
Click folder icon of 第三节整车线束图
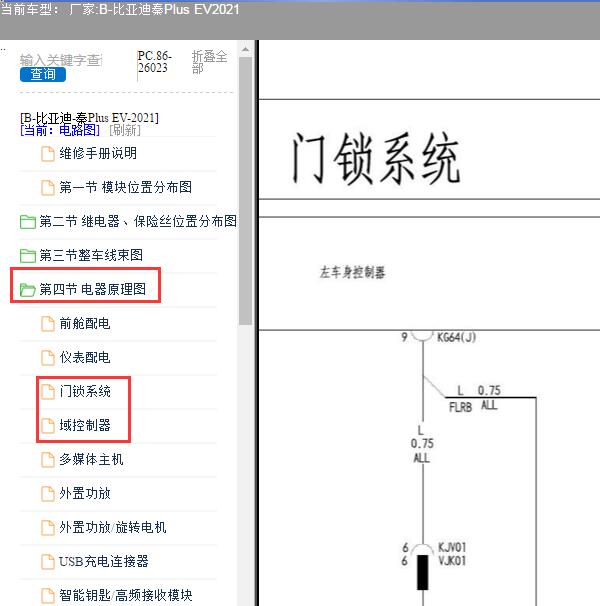coord(28,255)
